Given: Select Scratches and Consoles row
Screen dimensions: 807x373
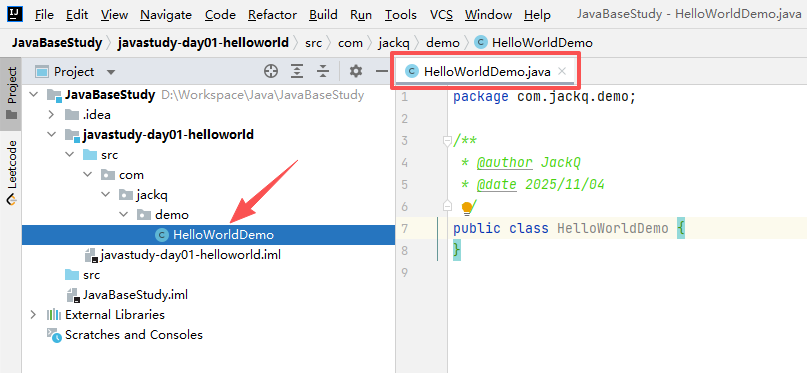Looking at the screenshot, I should (208, 334).
